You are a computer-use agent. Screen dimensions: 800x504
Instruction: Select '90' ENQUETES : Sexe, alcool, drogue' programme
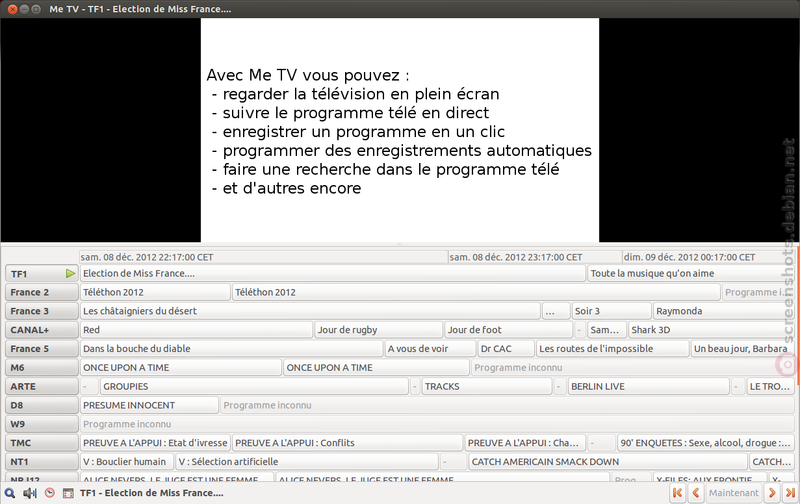point(706,443)
